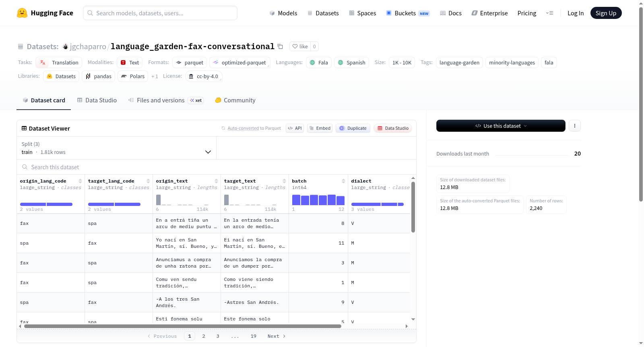Select the Text modality tag
Image resolution: width=644 pixels, height=347 pixels.
tap(130, 62)
